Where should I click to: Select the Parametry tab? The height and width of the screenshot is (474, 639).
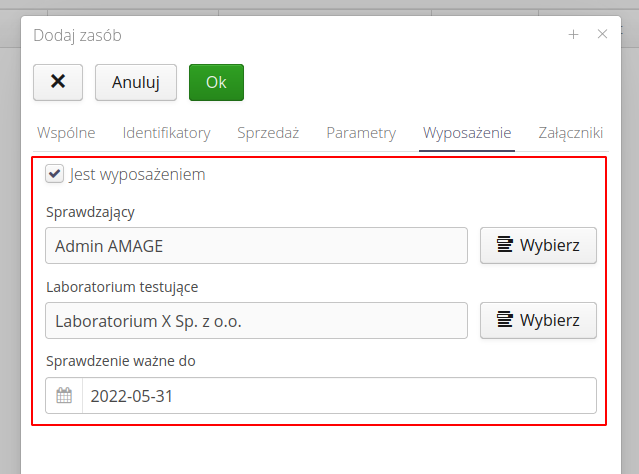pos(361,133)
